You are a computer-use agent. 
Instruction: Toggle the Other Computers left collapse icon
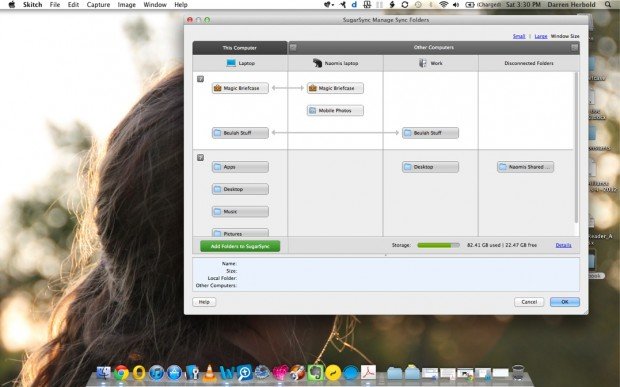point(293,47)
